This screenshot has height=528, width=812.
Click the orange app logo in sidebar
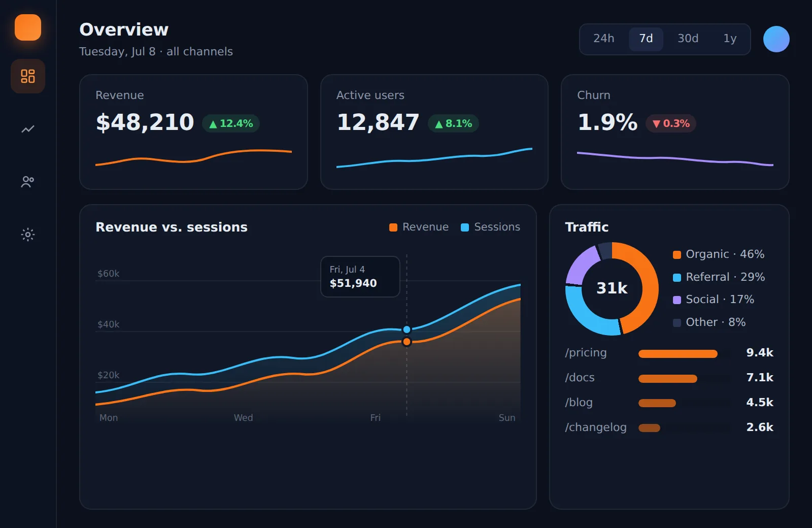click(28, 27)
